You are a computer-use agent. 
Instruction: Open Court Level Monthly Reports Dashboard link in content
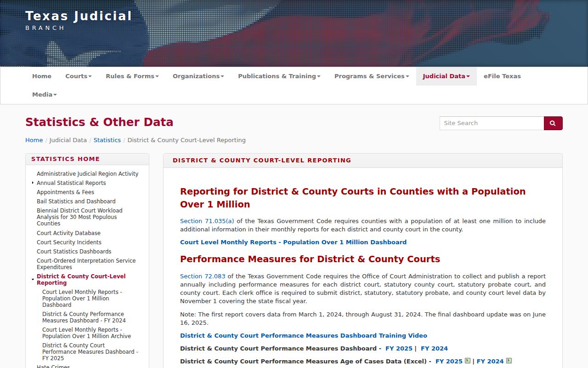(293, 242)
